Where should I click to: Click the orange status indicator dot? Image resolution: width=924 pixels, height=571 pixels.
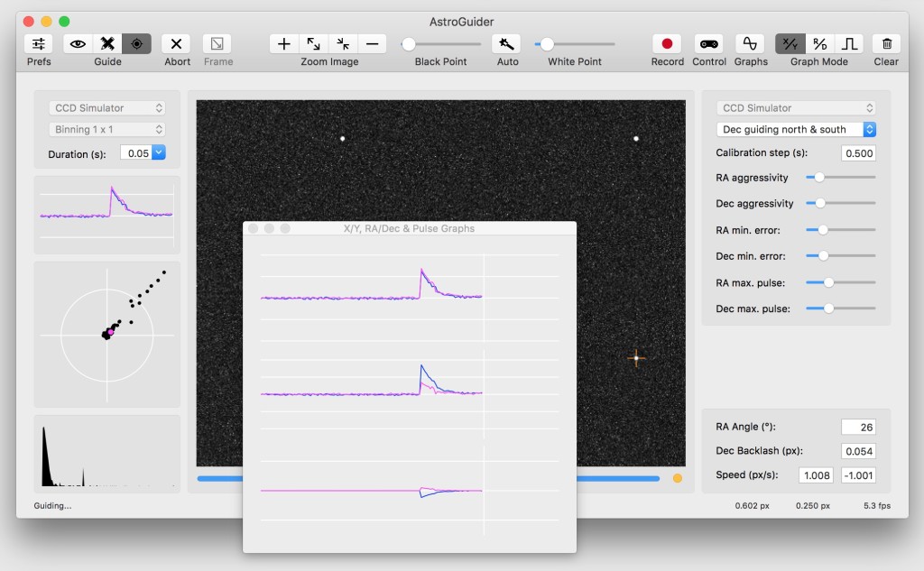coord(678,478)
